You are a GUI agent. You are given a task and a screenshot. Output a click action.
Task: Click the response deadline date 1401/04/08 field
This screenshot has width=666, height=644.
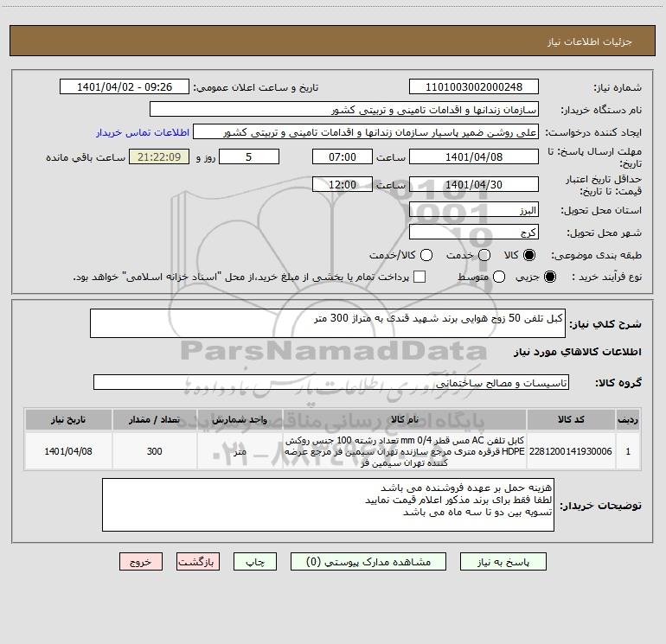pos(474,156)
